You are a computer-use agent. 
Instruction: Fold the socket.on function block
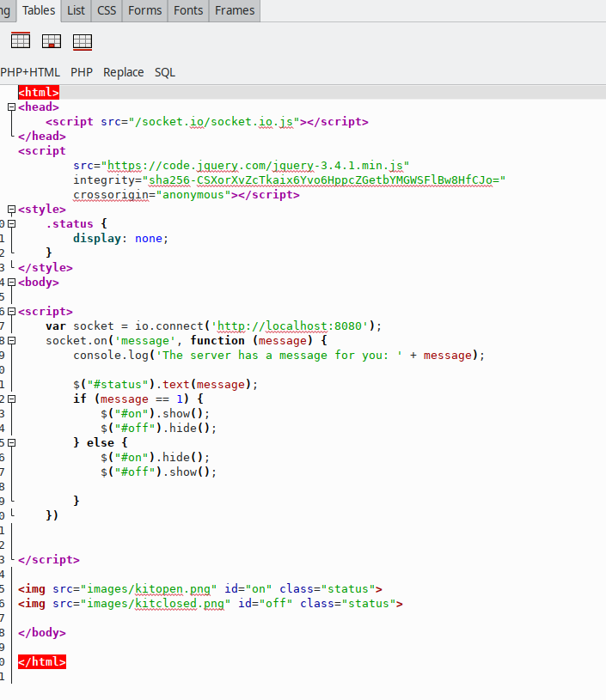(12, 341)
